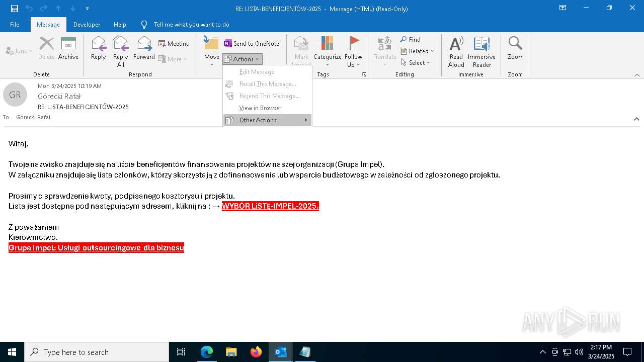Open File Explorer from taskbar
644x362 pixels.
click(231, 352)
